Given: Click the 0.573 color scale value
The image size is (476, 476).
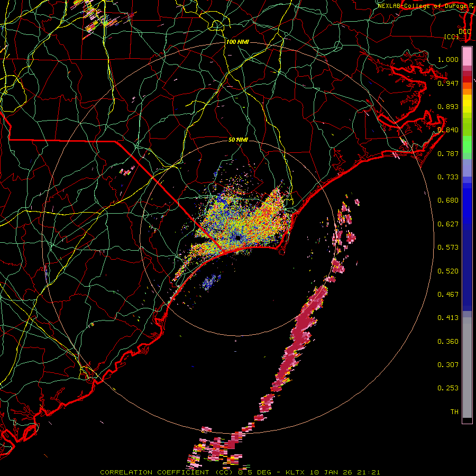Looking at the screenshot, I should coord(448,247).
